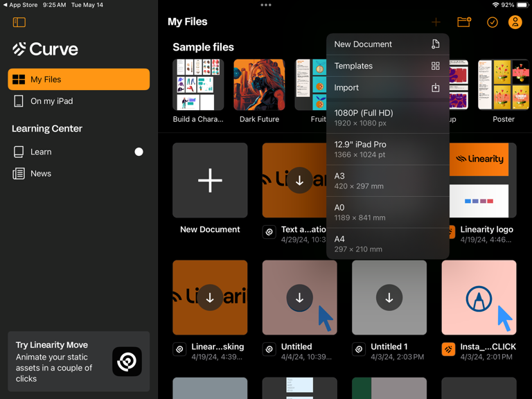Open the Learn section

79,152
